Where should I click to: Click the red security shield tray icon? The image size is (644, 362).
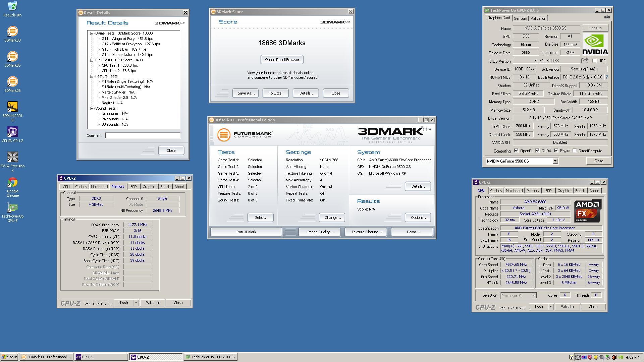[590, 357]
